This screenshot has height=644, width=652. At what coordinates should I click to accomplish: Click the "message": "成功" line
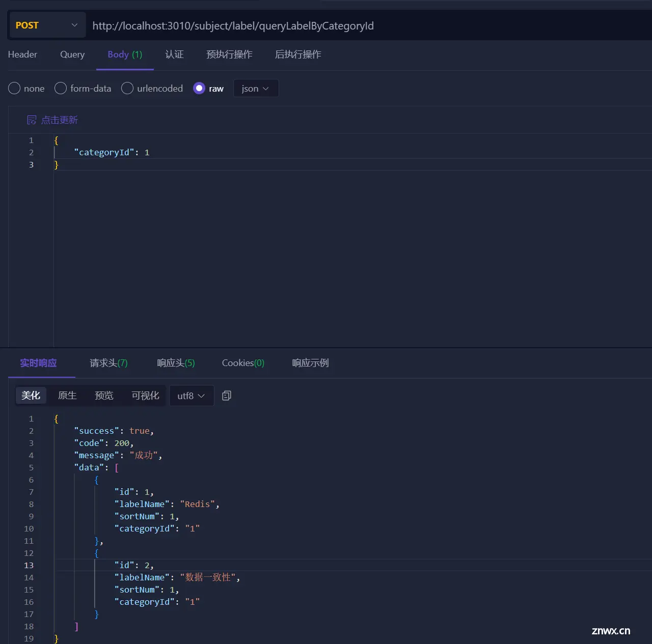[118, 455]
